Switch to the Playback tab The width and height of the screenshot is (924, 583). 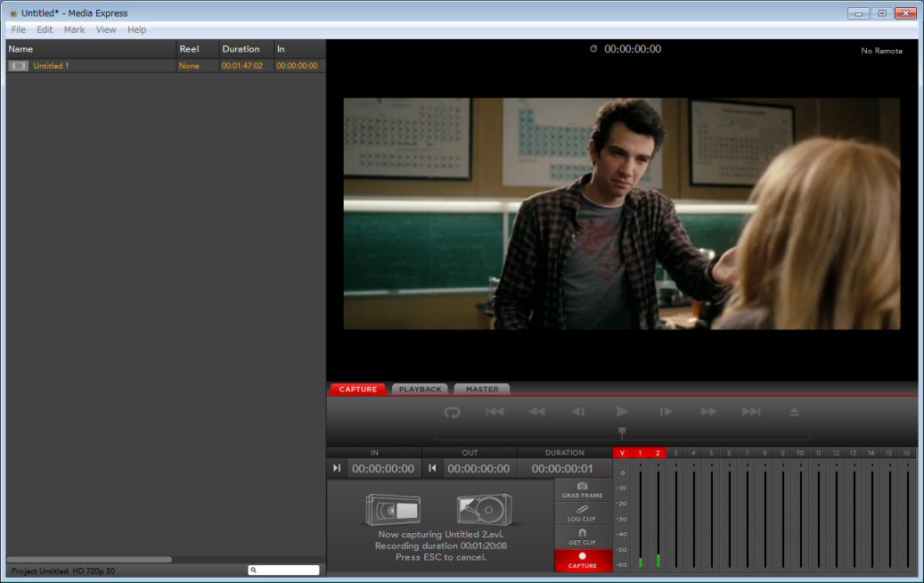coord(421,389)
